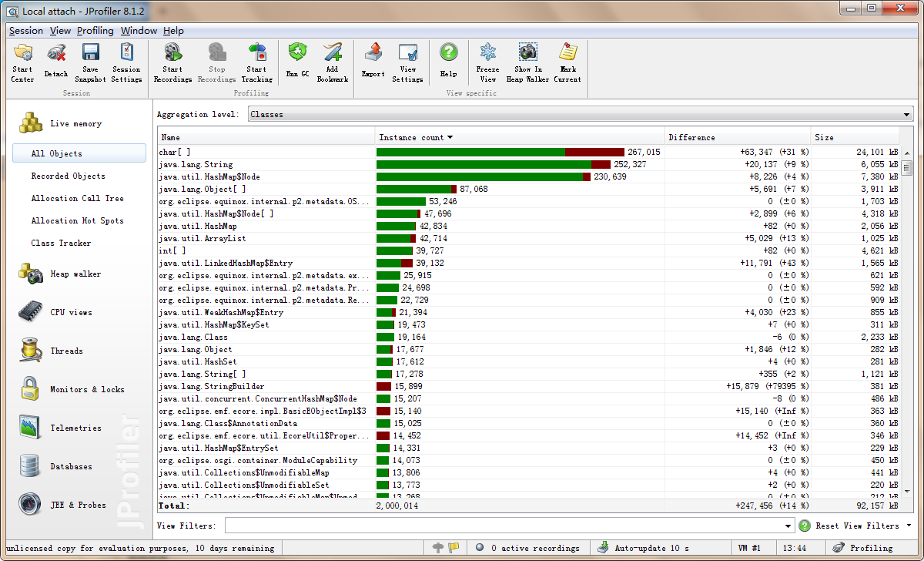This screenshot has height=561, width=924.
Task: Click the active recordings status indicator
Action: click(x=528, y=548)
